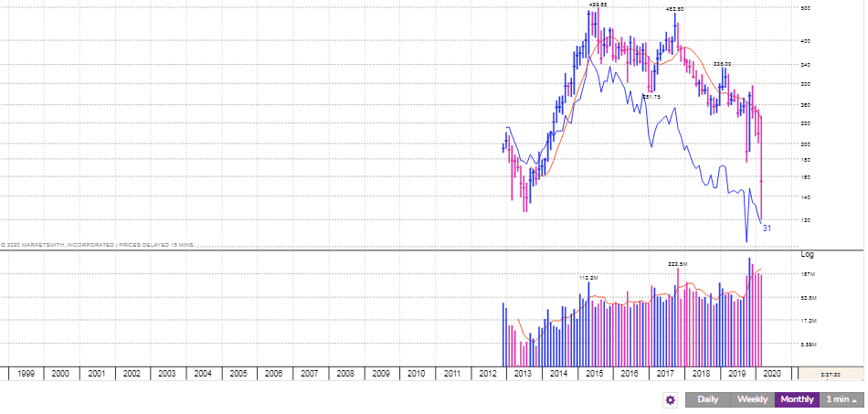Click the 2012 year label on the timeline
Image resolution: width=868 pixels, height=414 pixels.
click(x=488, y=374)
